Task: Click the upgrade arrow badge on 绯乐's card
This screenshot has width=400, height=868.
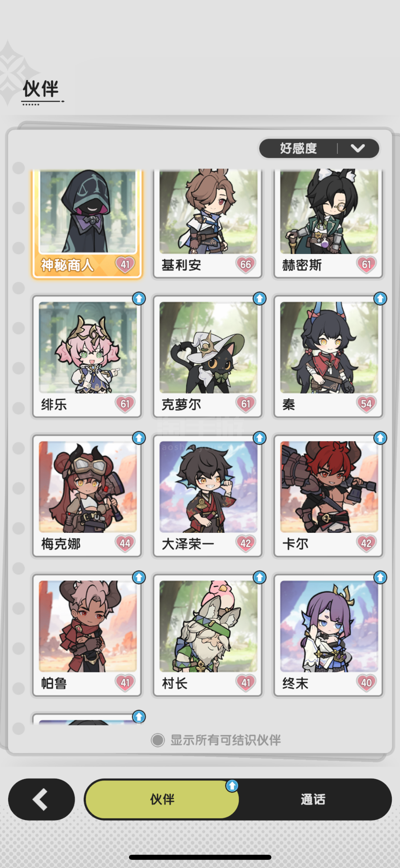Action: click(x=139, y=299)
